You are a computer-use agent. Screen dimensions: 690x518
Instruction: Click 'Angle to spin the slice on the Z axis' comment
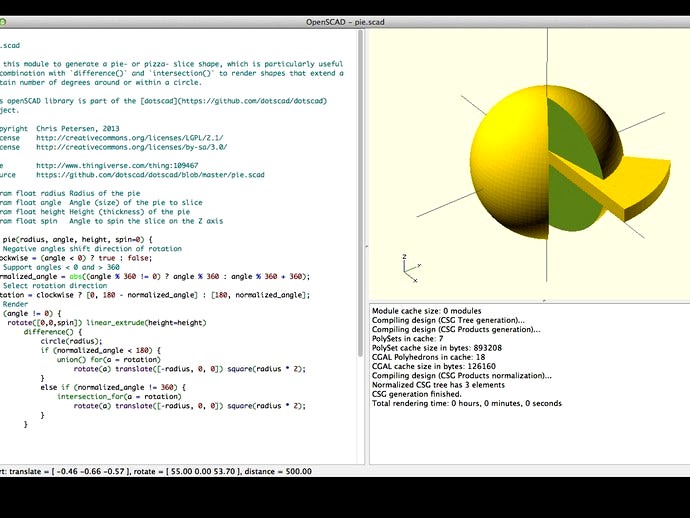pos(146,221)
